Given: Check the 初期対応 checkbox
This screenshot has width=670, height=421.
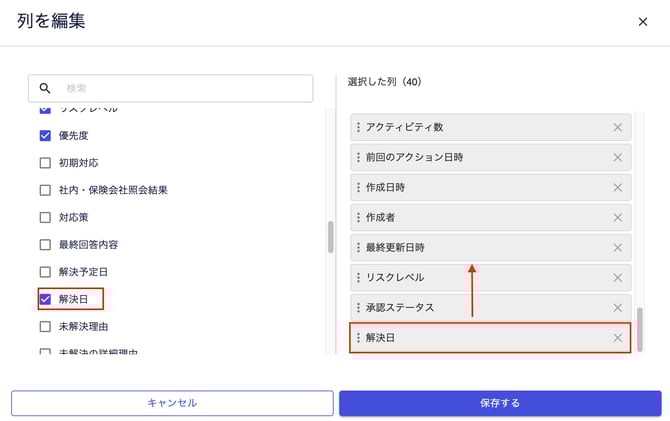Looking at the screenshot, I should point(45,162).
